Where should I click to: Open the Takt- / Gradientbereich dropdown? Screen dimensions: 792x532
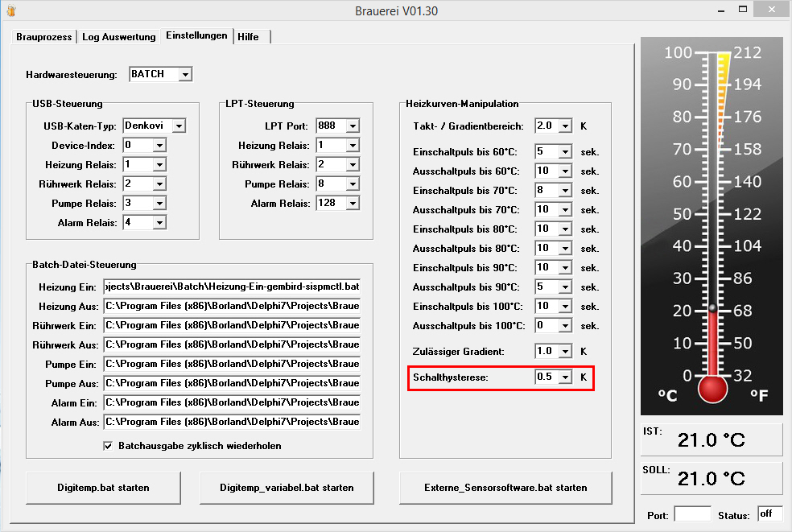pos(565,126)
